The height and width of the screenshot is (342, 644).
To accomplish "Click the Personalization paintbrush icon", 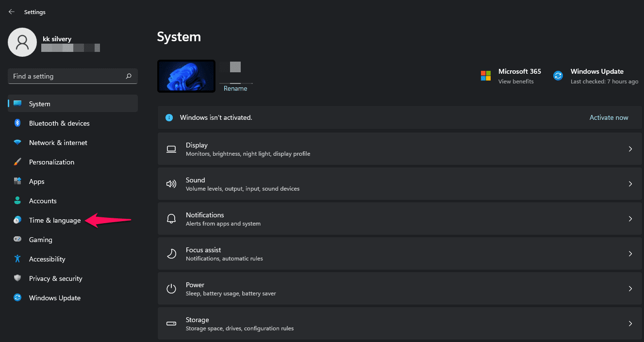I will 17,162.
